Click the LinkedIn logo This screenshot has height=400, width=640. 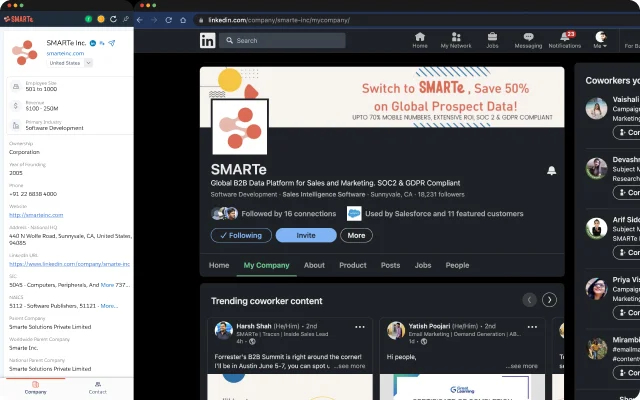tap(207, 40)
